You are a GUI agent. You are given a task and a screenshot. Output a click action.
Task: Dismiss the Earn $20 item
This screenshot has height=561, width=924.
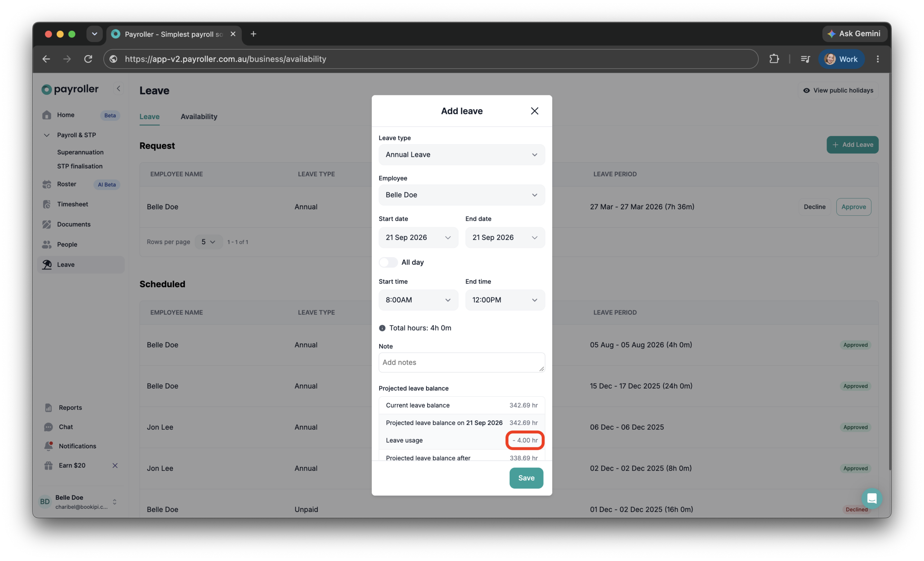pyautogui.click(x=115, y=465)
